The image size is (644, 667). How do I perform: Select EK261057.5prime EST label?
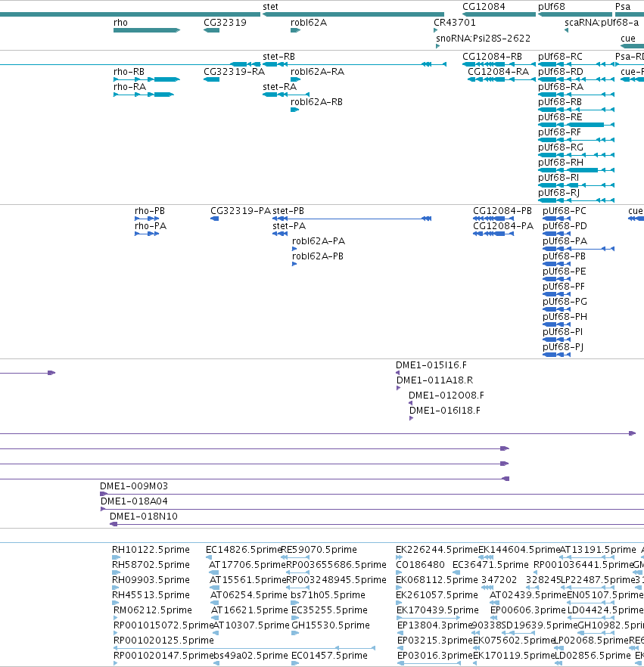point(437,595)
